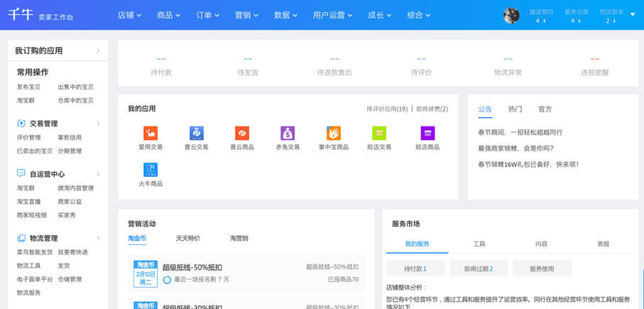Click the 赤兔交易 money bag icon
This screenshot has height=309, width=644.
(288, 133)
